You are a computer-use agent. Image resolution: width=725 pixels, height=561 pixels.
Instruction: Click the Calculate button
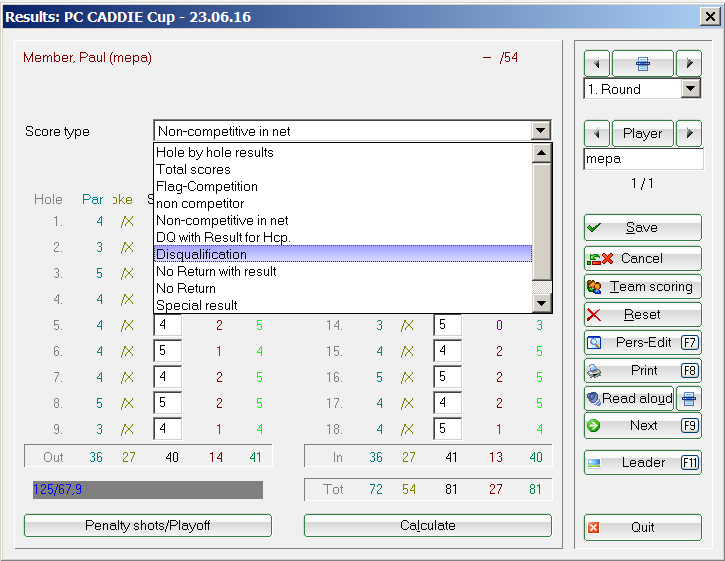(x=428, y=525)
